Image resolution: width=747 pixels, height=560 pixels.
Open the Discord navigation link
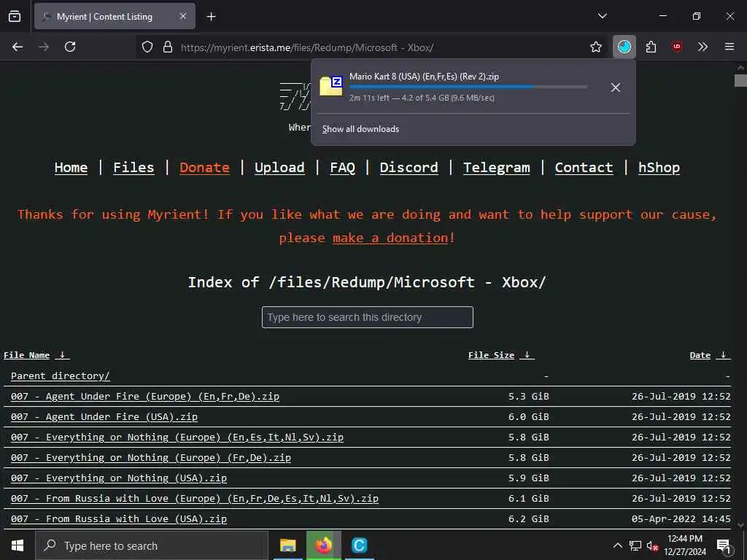point(409,168)
